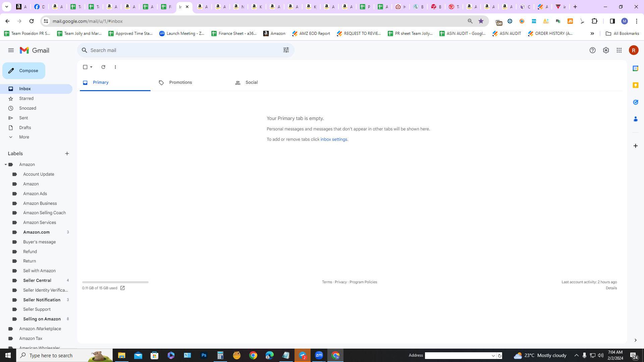Screen dimensions: 644x362
Task: Refresh the inbox
Action: click(x=103, y=67)
